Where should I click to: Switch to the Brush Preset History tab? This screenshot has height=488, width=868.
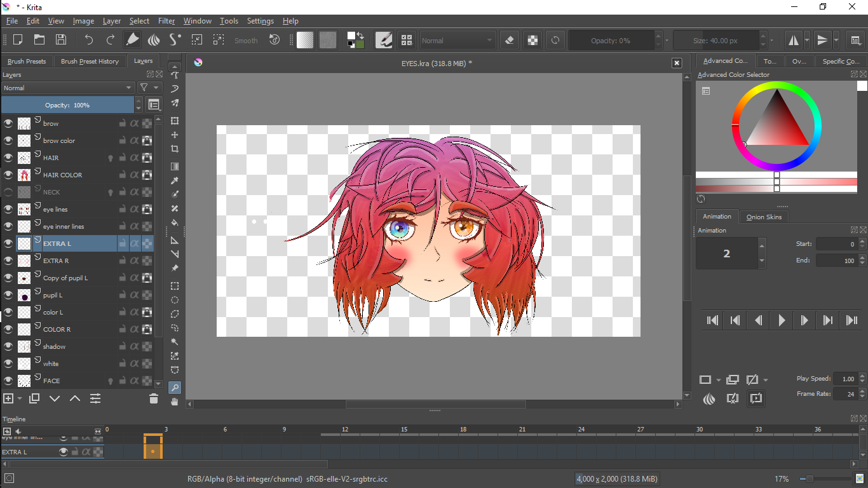coord(90,61)
